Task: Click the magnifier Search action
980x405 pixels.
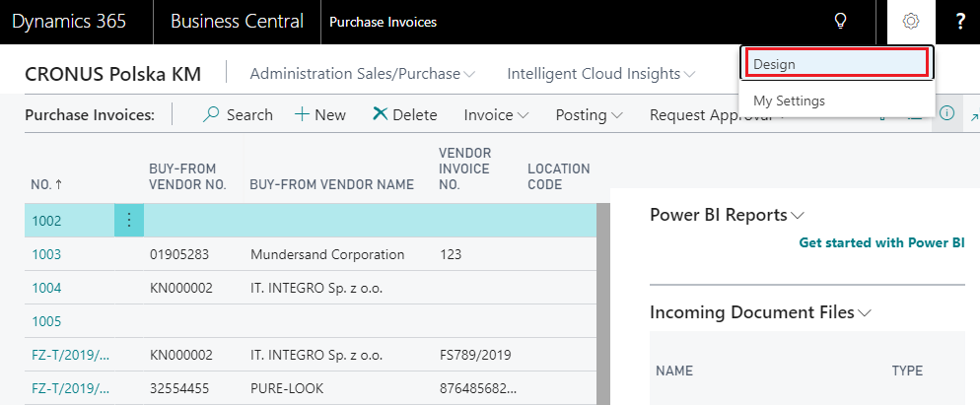Action: coord(239,115)
